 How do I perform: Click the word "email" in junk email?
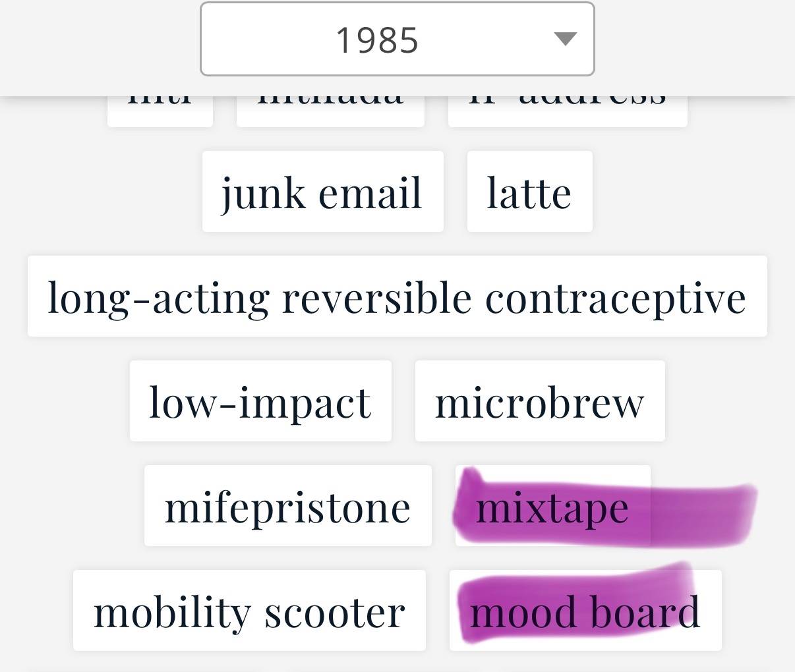[x=370, y=193]
